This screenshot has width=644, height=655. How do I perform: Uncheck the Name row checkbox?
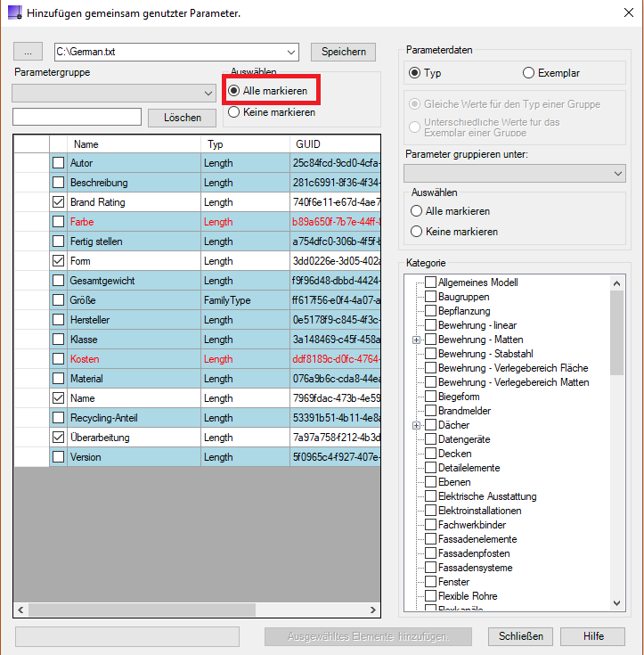(x=59, y=398)
